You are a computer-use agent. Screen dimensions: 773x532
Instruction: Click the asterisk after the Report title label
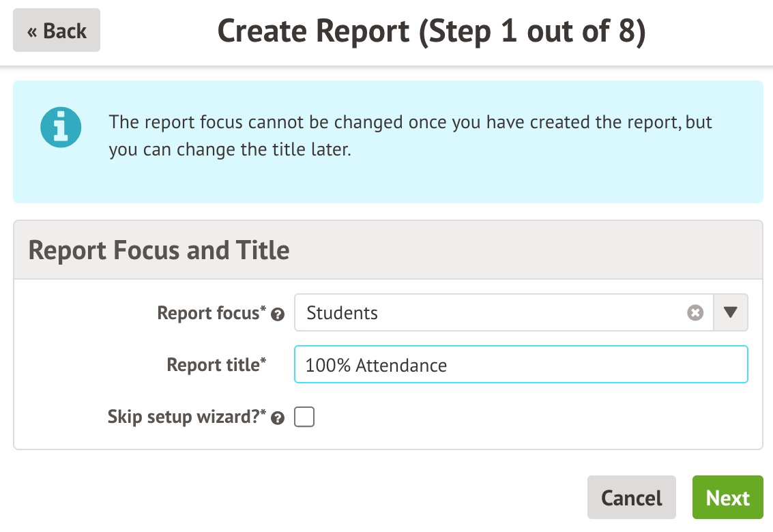(x=263, y=361)
